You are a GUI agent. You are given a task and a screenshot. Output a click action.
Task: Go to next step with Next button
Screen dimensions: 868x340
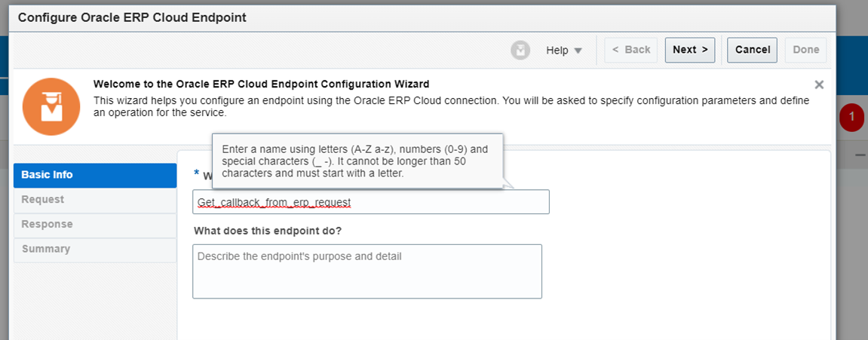point(690,50)
